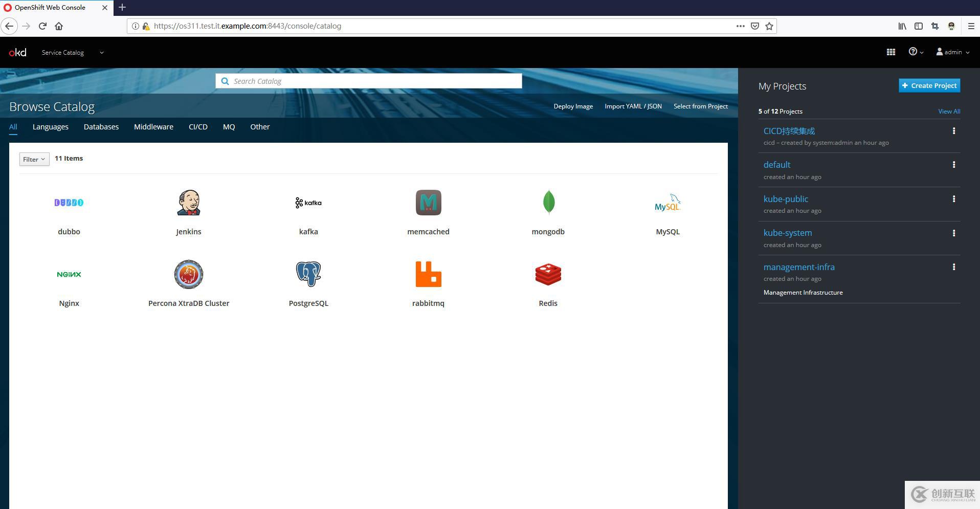This screenshot has width=980, height=509.
Task: Click Select from Project link
Action: click(701, 106)
